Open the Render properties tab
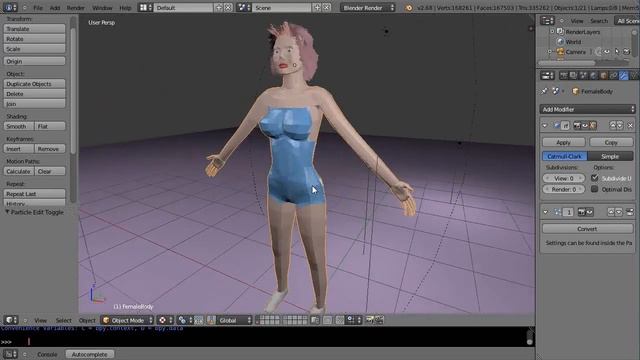Screen dimensions: 640x360 pyautogui.click(x=564, y=76)
